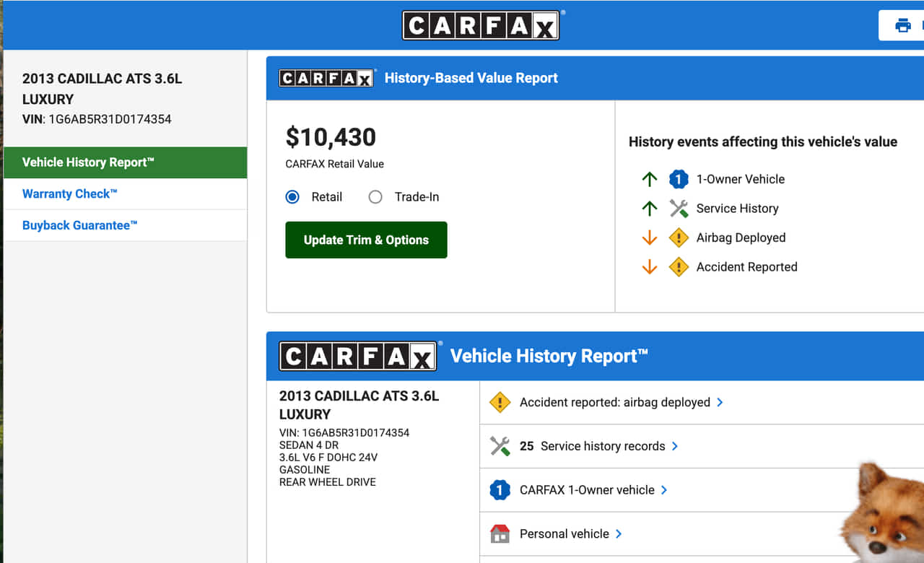Click the red house Personal vehicle icon
This screenshot has height=563, width=924.
(x=499, y=533)
